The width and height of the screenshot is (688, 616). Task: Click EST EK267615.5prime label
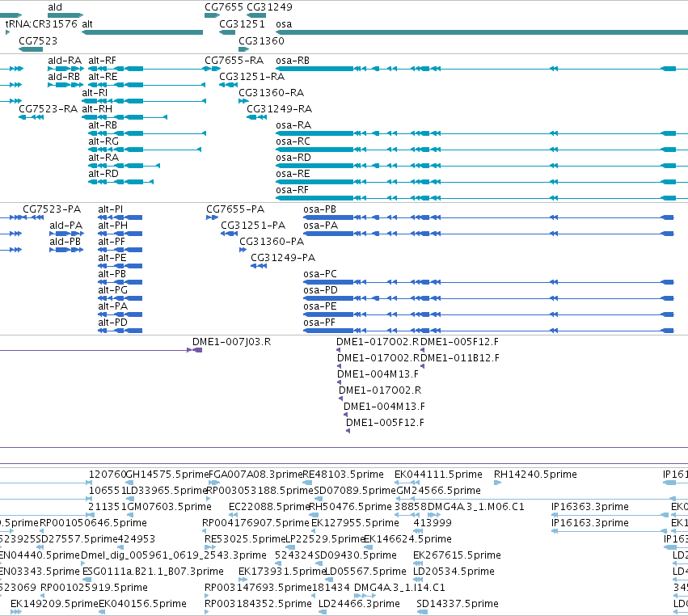pyautogui.click(x=457, y=555)
